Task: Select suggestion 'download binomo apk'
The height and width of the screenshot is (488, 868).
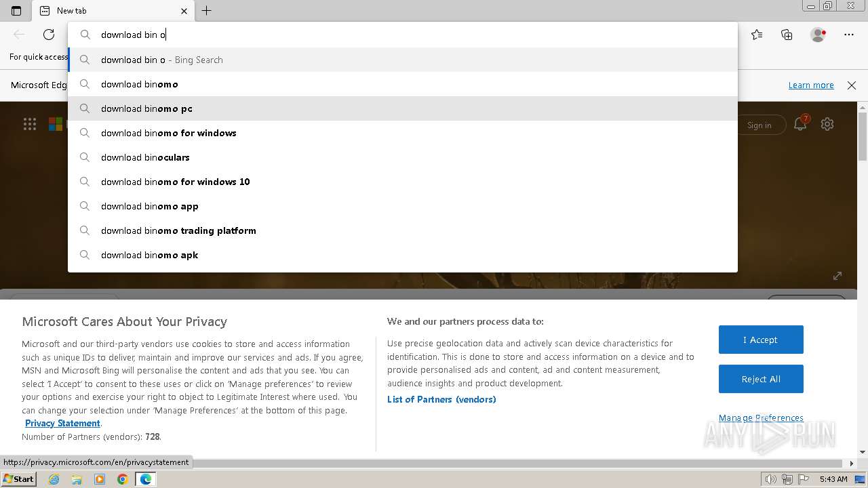Action: pos(403,255)
